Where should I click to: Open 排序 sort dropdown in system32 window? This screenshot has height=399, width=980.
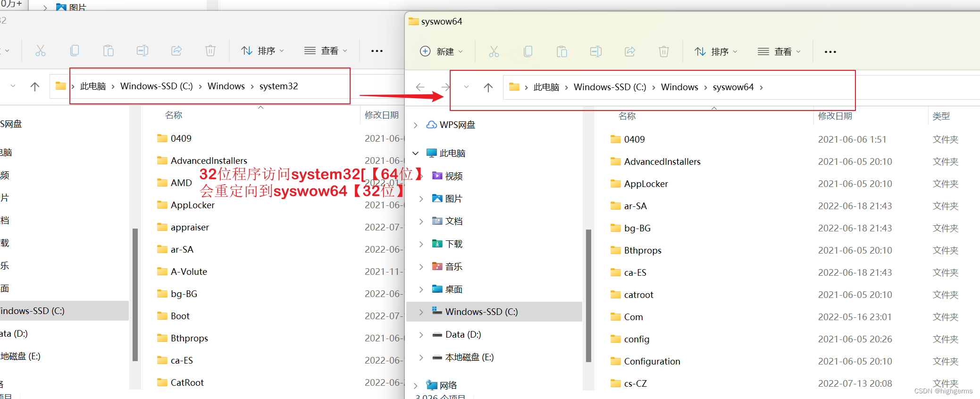click(262, 51)
